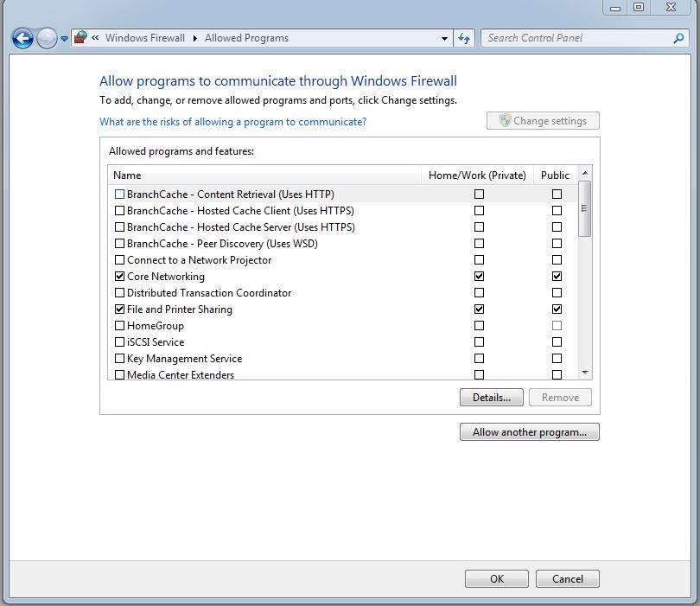This screenshot has width=700, height=606.
Task: Uncheck File and Printer Sharing Public checkbox
Action: (x=557, y=309)
